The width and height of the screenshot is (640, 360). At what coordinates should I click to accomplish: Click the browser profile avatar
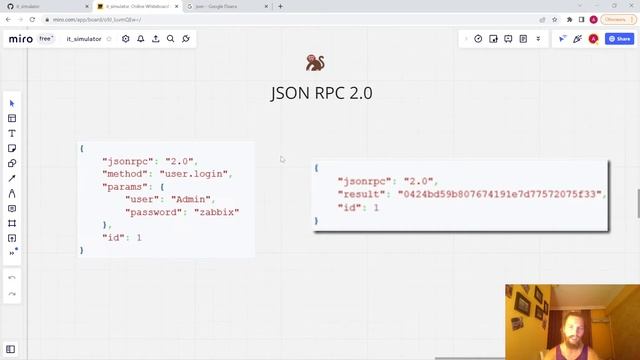[x=593, y=20]
